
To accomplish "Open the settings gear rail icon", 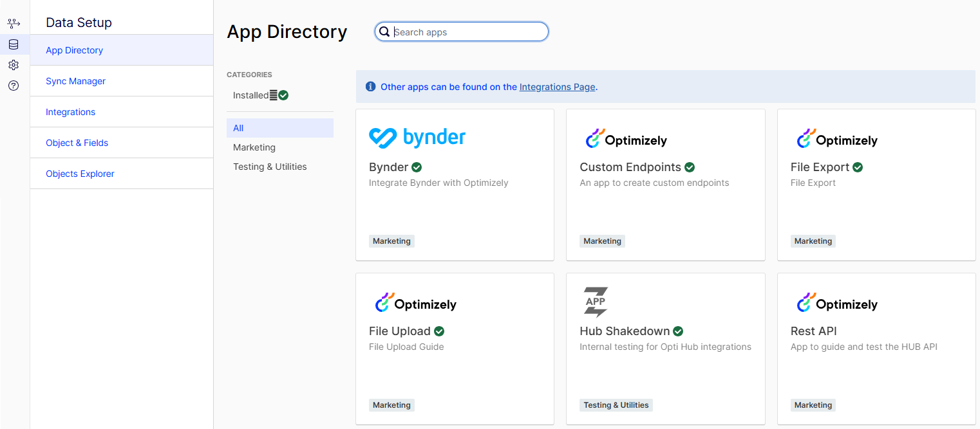I will (14, 65).
